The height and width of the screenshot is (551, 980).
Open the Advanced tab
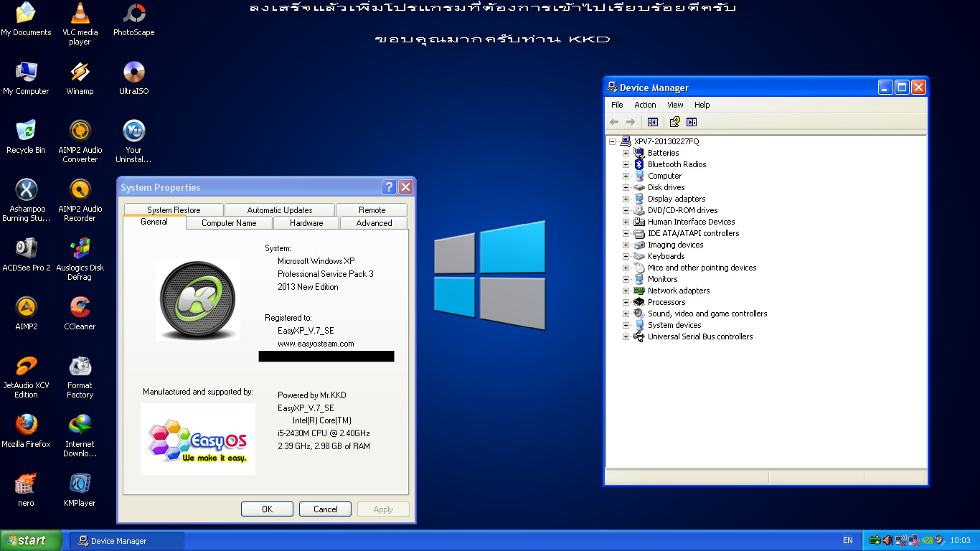[374, 223]
